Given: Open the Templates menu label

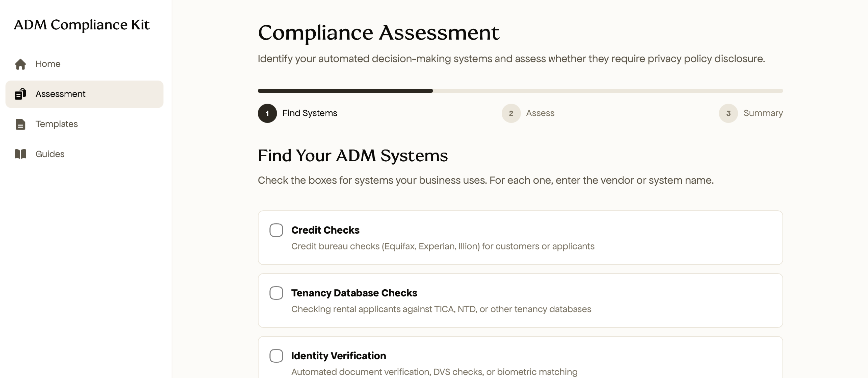Looking at the screenshot, I should click(57, 124).
